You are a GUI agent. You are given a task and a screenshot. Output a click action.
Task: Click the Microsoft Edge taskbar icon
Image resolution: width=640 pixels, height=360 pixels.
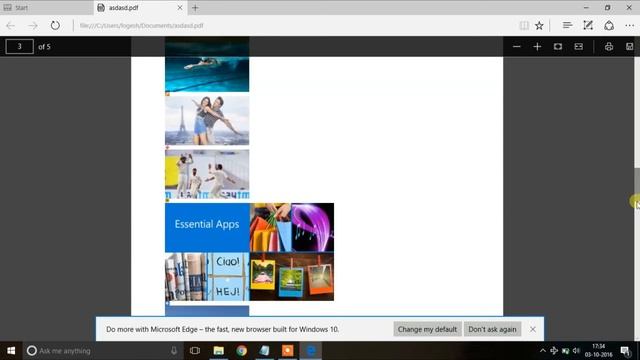point(311,351)
